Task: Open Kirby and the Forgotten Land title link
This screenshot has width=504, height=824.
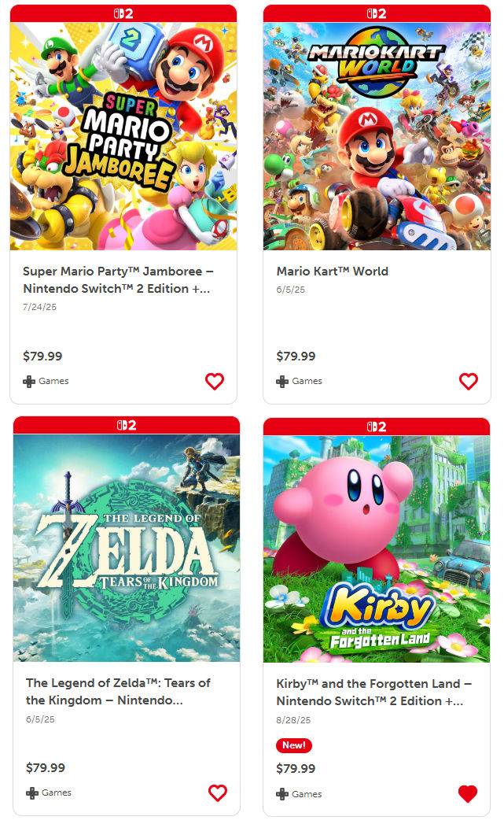Action: tap(373, 692)
